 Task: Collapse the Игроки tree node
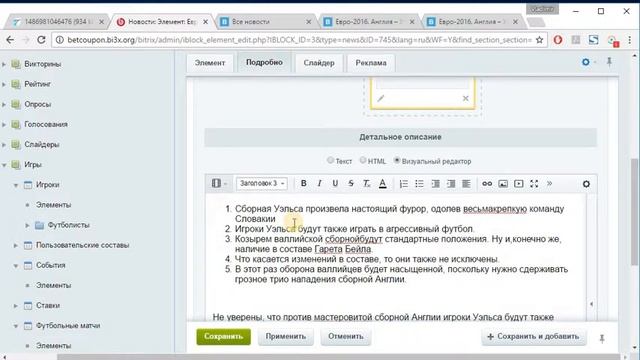coord(16,185)
